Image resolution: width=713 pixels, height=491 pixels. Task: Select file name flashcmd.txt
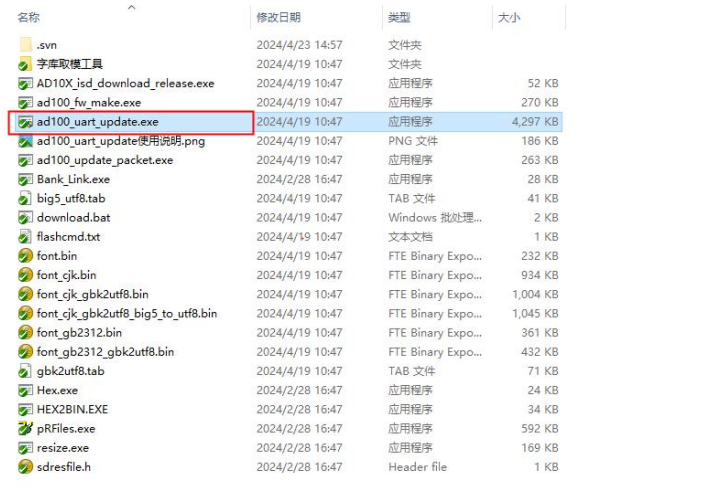point(68,237)
